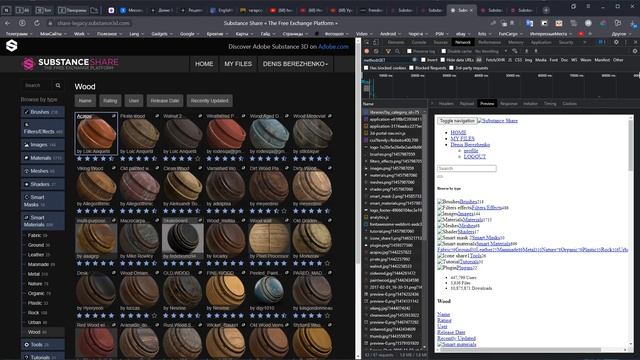Click the HOME navigation button

tap(204, 64)
